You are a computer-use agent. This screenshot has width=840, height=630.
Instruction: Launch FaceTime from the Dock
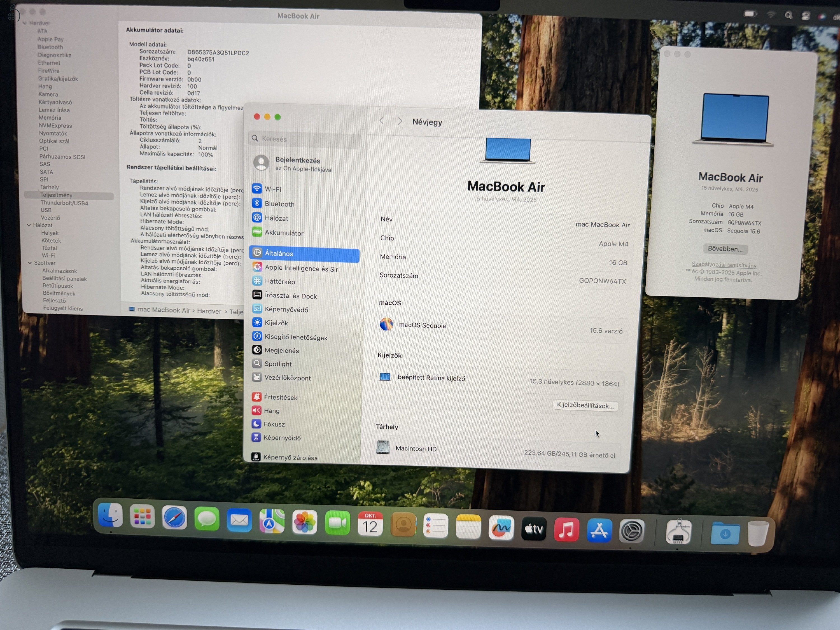click(x=337, y=523)
